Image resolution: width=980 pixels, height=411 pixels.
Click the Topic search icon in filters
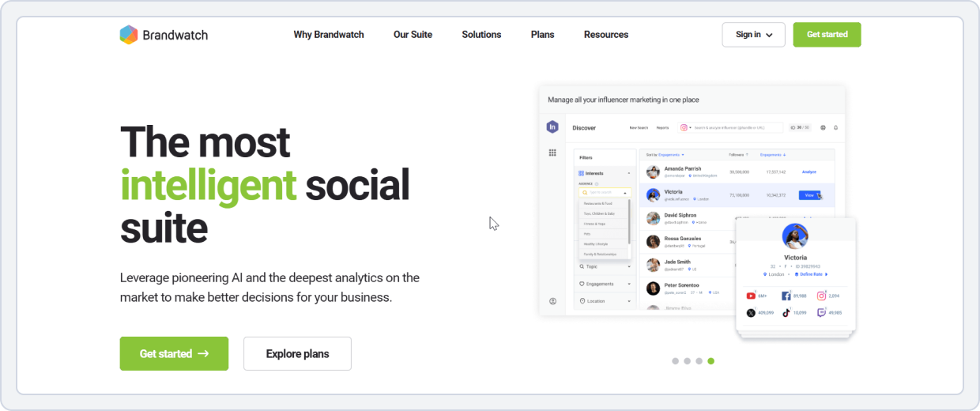point(582,266)
